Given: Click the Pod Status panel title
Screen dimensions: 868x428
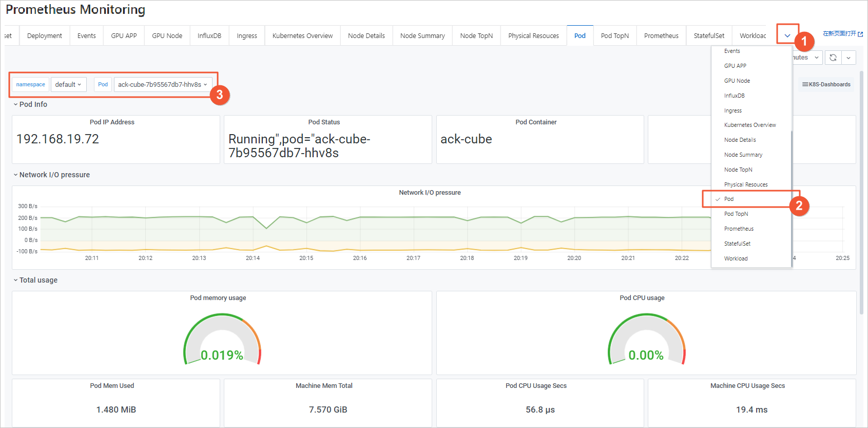Looking at the screenshot, I should pos(324,122).
